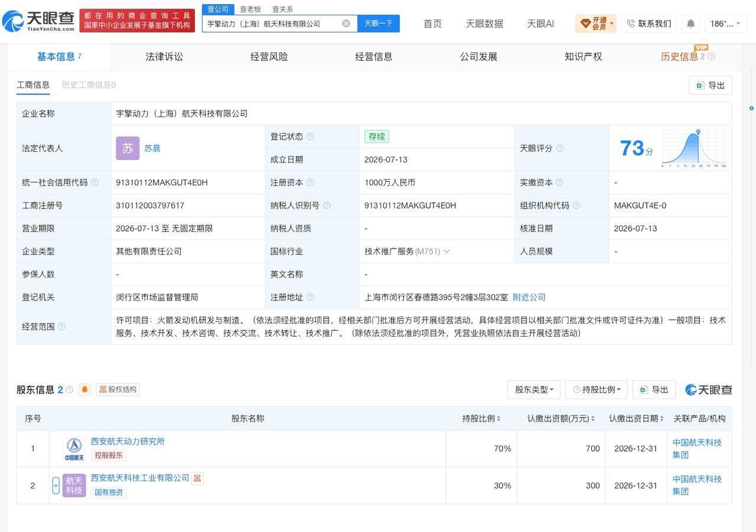The width and height of the screenshot is (756, 532).
Task: Select 查关系 search mode
Action: tap(282, 9)
